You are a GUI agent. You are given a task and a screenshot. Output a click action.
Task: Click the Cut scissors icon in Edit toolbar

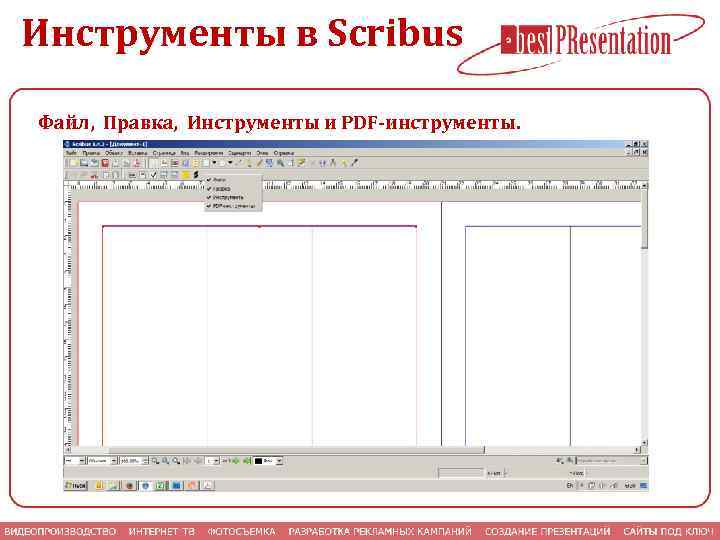tap(94, 175)
